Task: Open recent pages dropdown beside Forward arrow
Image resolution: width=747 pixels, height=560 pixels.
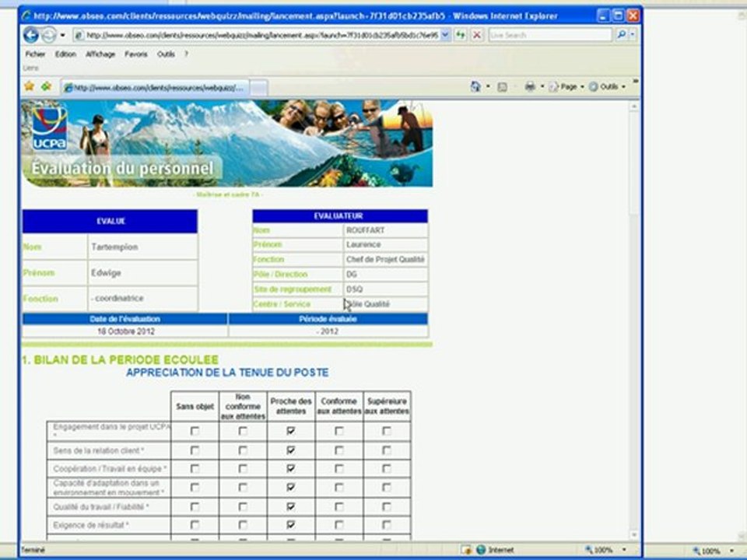Action: [x=62, y=35]
